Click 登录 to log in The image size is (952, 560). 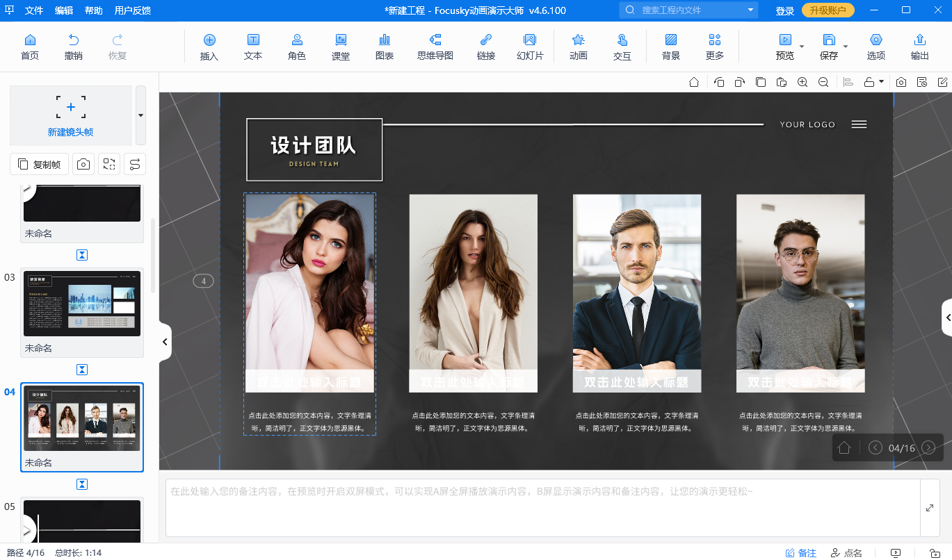coord(785,10)
